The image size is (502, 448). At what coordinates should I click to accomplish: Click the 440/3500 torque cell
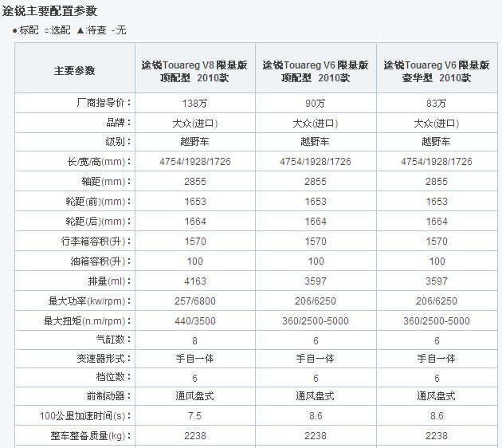coord(195,321)
